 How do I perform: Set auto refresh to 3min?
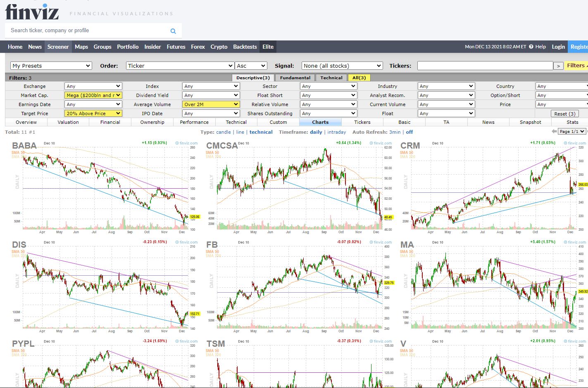[x=395, y=132]
